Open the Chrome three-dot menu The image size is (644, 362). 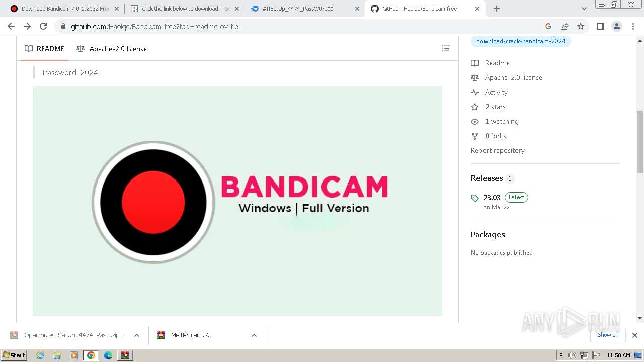click(x=632, y=26)
